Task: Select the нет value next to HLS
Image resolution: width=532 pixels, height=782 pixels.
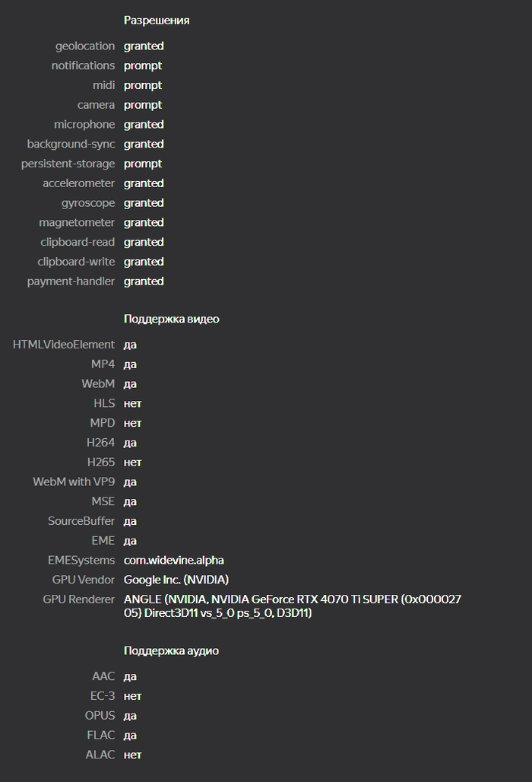Action: [x=133, y=404]
